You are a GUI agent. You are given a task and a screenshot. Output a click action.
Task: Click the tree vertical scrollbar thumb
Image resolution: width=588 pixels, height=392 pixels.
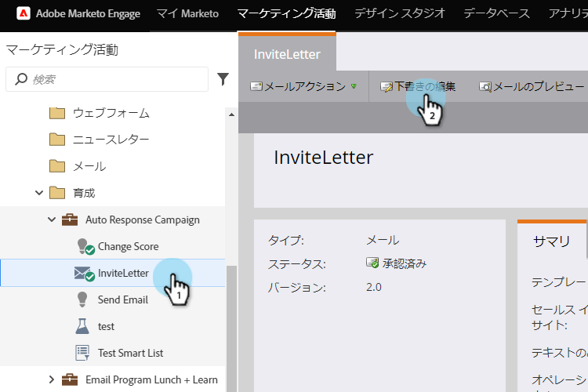point(231,328)
